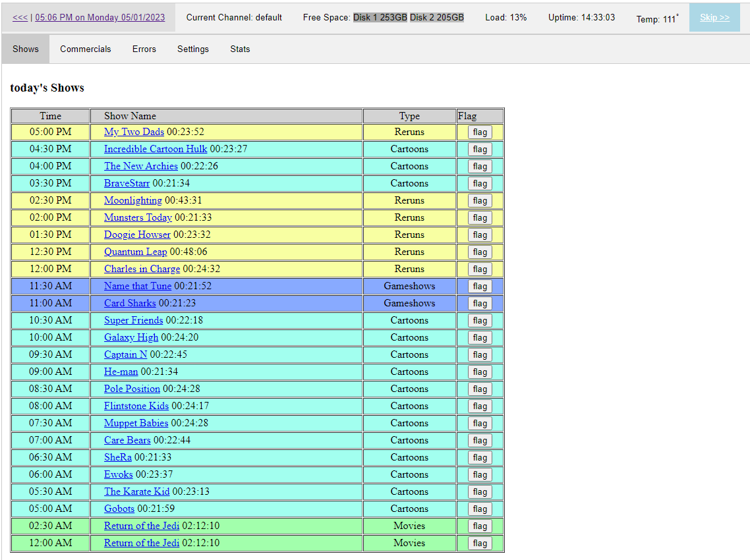Open the Muppet Babies show link
750x560 pixels.
136,423
